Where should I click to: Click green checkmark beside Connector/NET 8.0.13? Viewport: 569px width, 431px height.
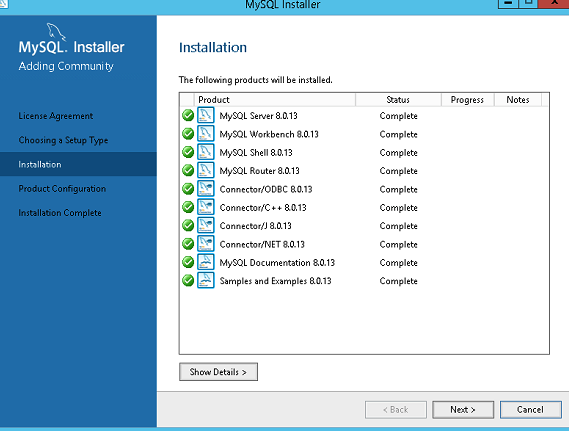(x=188, y=244)
